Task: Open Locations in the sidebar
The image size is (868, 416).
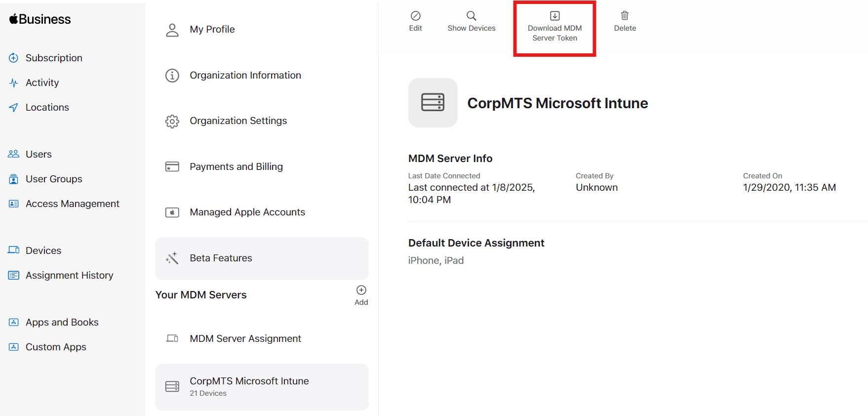Action: (47, 107)
